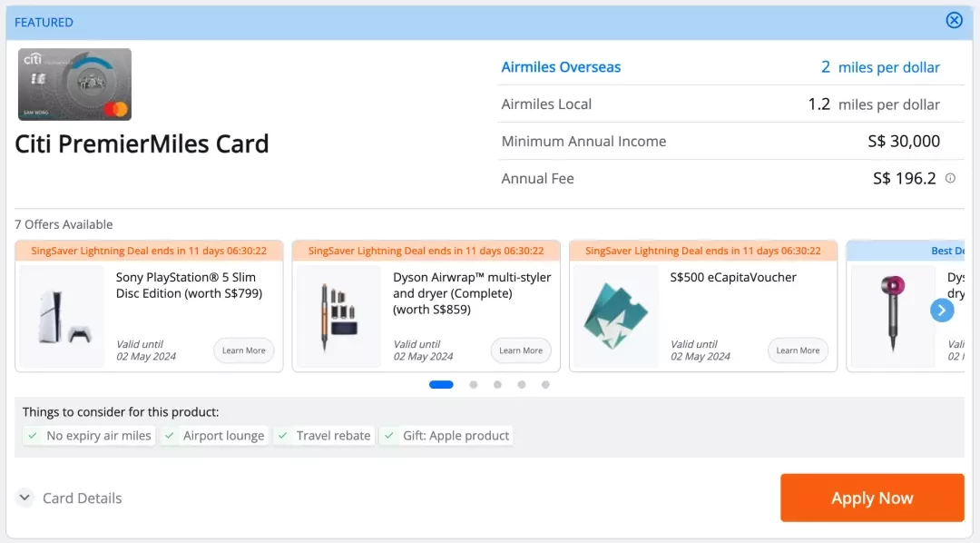Image resolution: width=980 pixels, height=543 pixels.
Task: Click the Minimum Annual Income label
Action: pyautogui.click(x=583, y=142)
